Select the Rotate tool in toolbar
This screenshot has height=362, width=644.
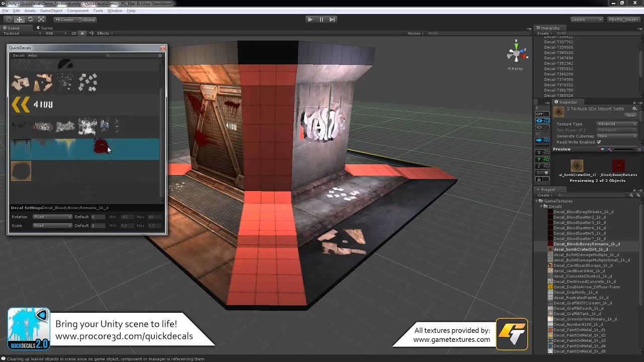coord(30,19)
